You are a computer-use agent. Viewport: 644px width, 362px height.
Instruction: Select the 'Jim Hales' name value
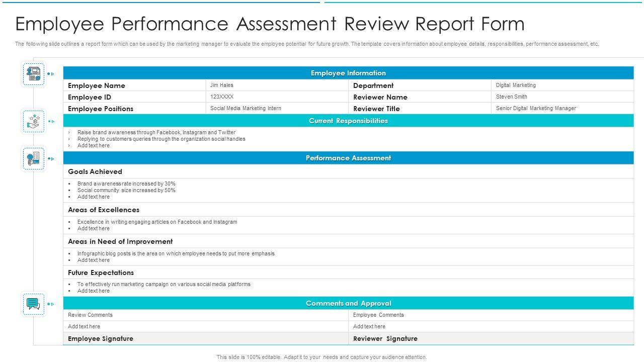222,85
